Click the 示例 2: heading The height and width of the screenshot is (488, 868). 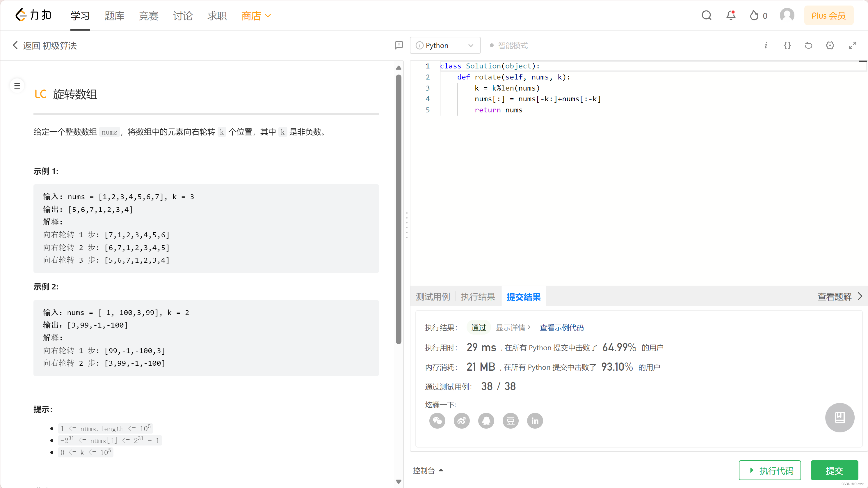46,287
